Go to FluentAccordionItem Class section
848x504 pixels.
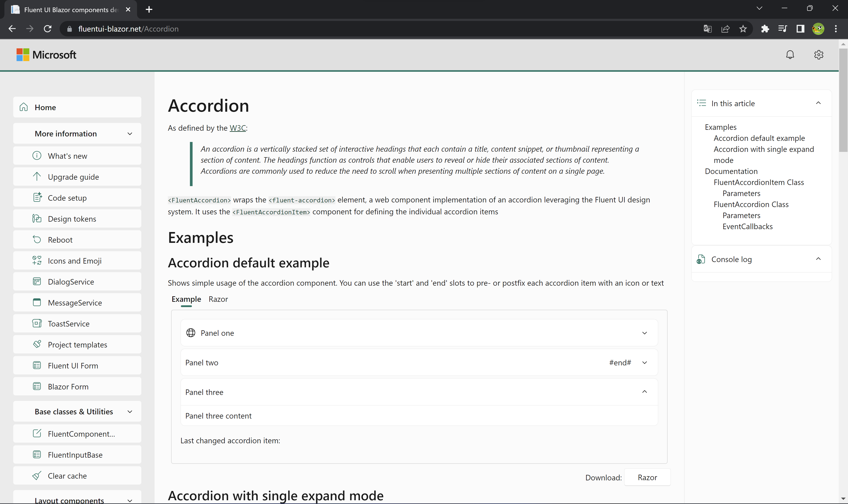coord(759,182)
